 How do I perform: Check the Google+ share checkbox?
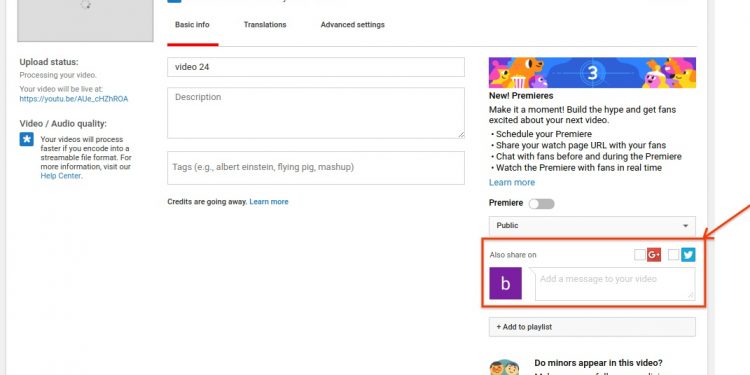(x=640, y=255)
